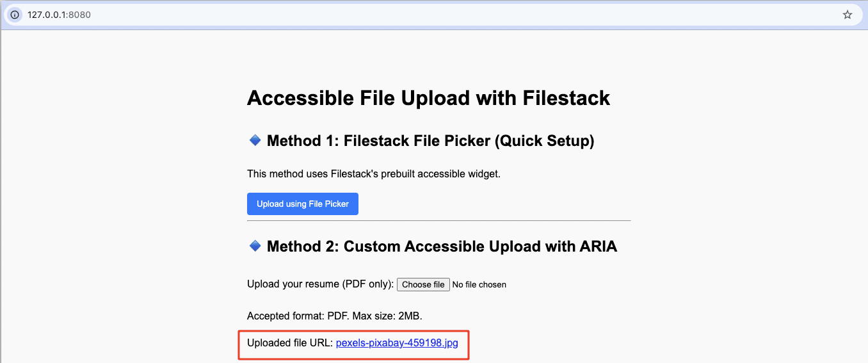868x363 pixels.
Task: Open the pexels-pixabay-459198.jpg link
Action: pos(397,343)
